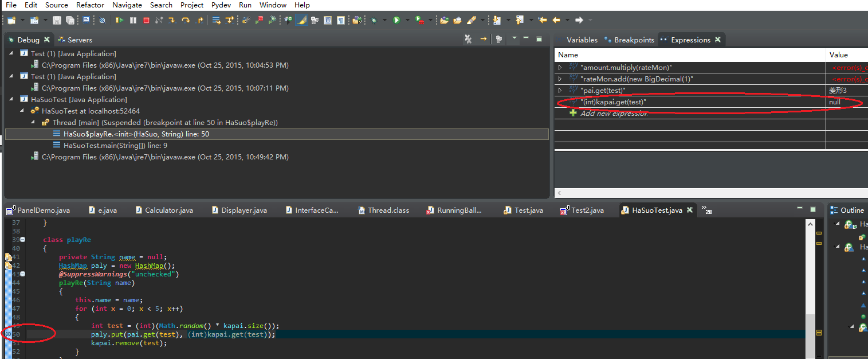
Task: Open the Debug view menu triangle
Action: point(514,38)
